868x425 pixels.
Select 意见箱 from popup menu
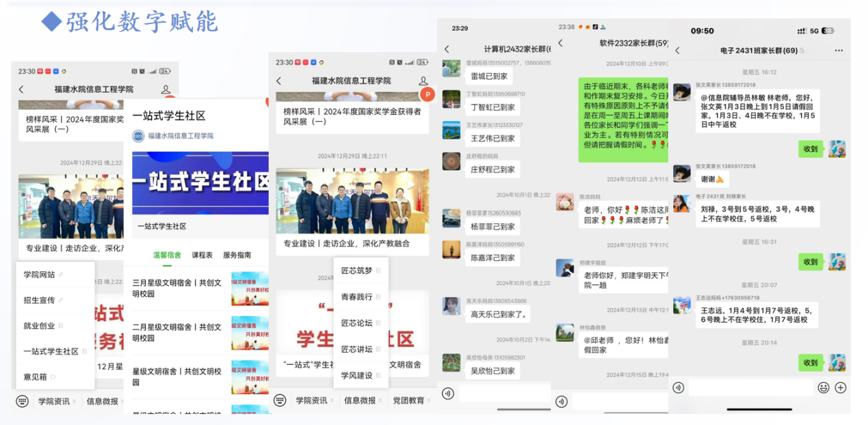click(x=55, y=376)
